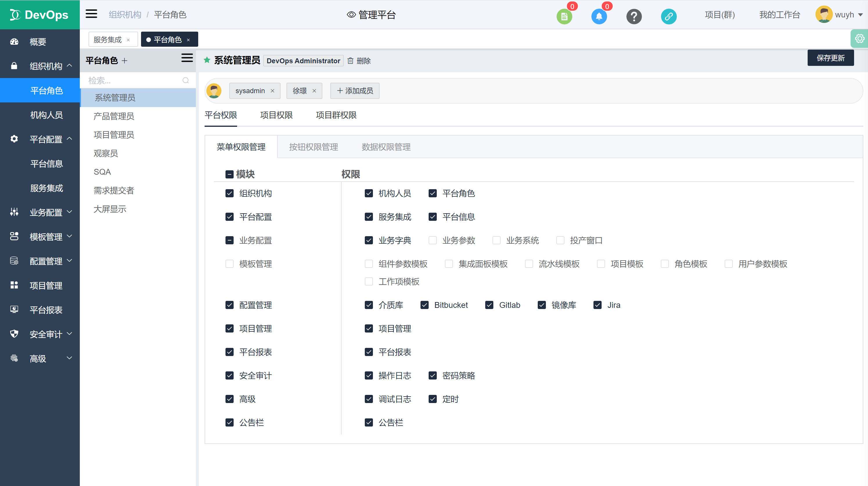Add a new platform role with plus icon
This screenshot has width=868, height=486.
tap(124, 61)
